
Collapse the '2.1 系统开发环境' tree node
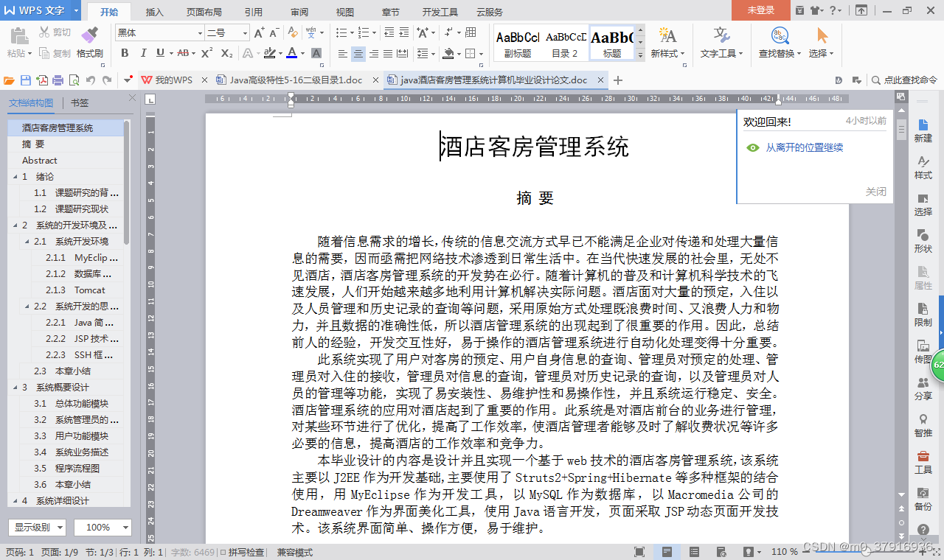click(x=27, y=242)
